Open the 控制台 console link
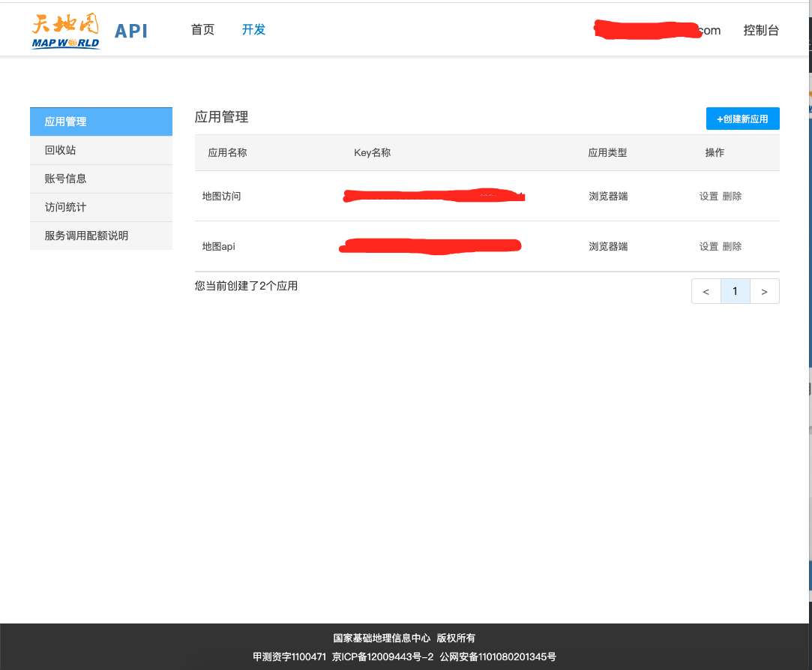Screen dimensions: 812x670 [x=761, y=31]
